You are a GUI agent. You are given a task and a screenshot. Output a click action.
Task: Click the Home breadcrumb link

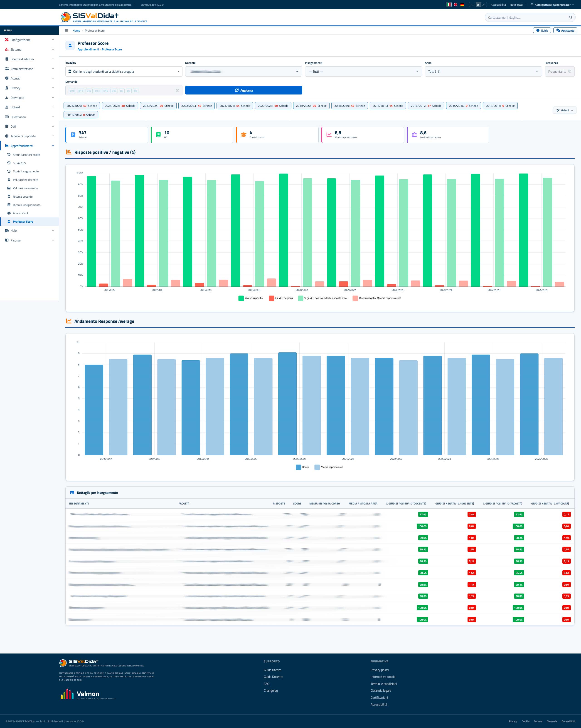[x=76, y=30]
